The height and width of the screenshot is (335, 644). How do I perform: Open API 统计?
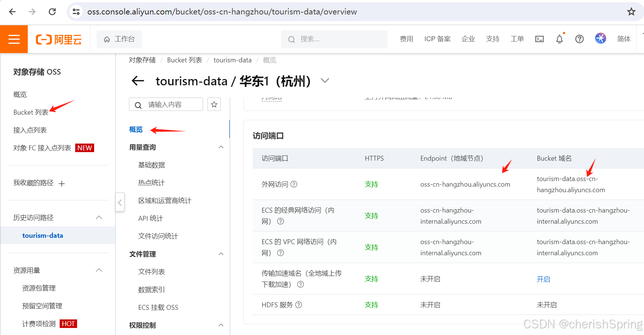pyautogui.click(x=151, y=219)
